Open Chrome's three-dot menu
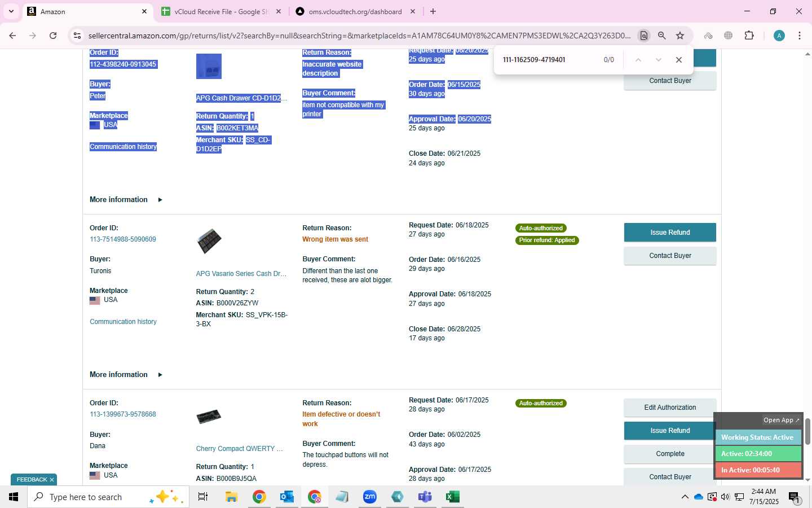This screenshot has width=812, height=508. click(800, 36)
